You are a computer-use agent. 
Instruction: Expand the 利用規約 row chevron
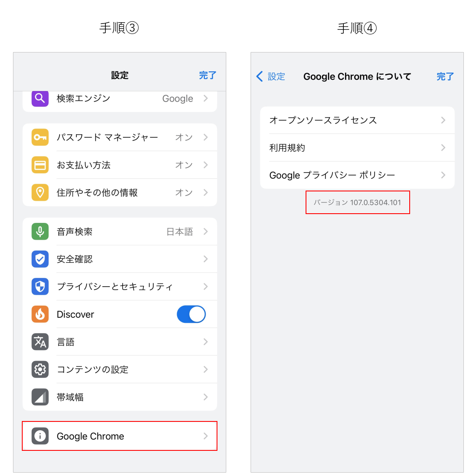(x=443, y=147)
